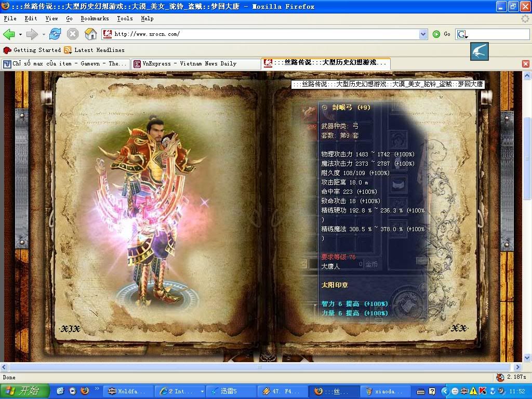
Task: Open the search engine selector dropdown
Action: [462, 34]
